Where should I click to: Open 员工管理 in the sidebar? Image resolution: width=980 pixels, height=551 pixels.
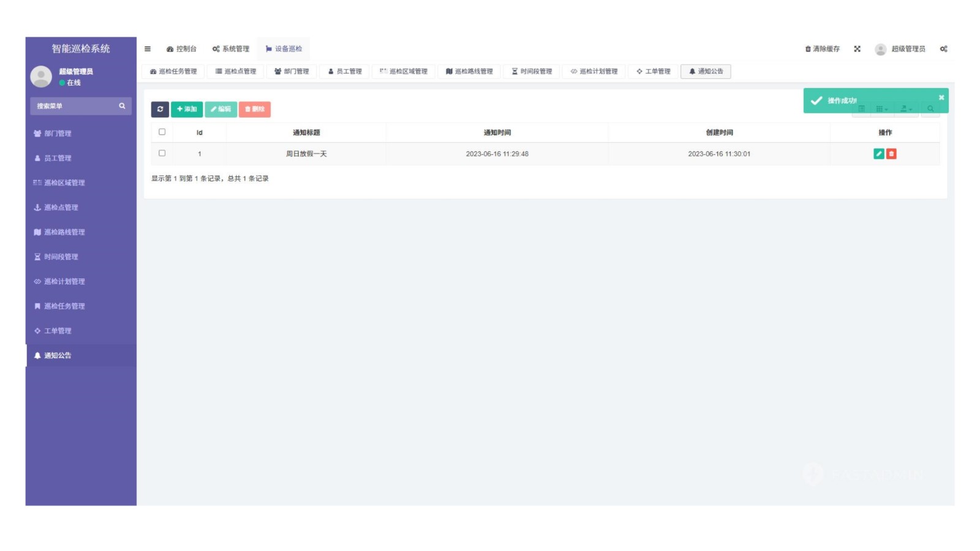81,158
